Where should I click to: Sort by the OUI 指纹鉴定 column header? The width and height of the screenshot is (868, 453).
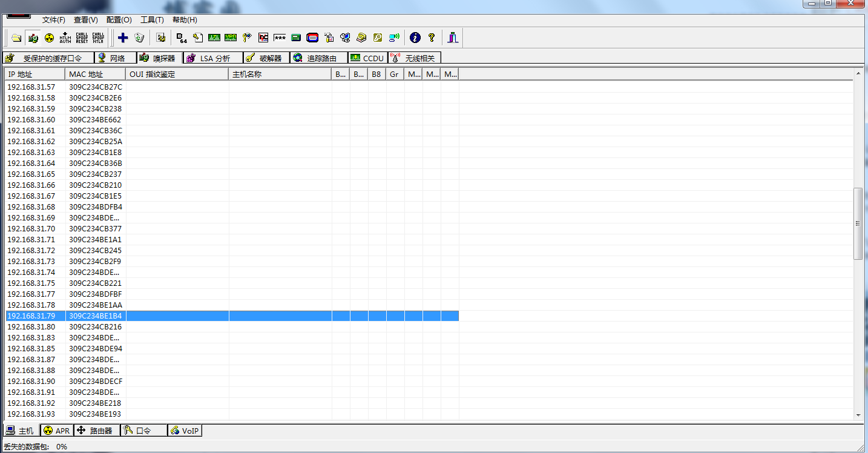click(177, 74)
